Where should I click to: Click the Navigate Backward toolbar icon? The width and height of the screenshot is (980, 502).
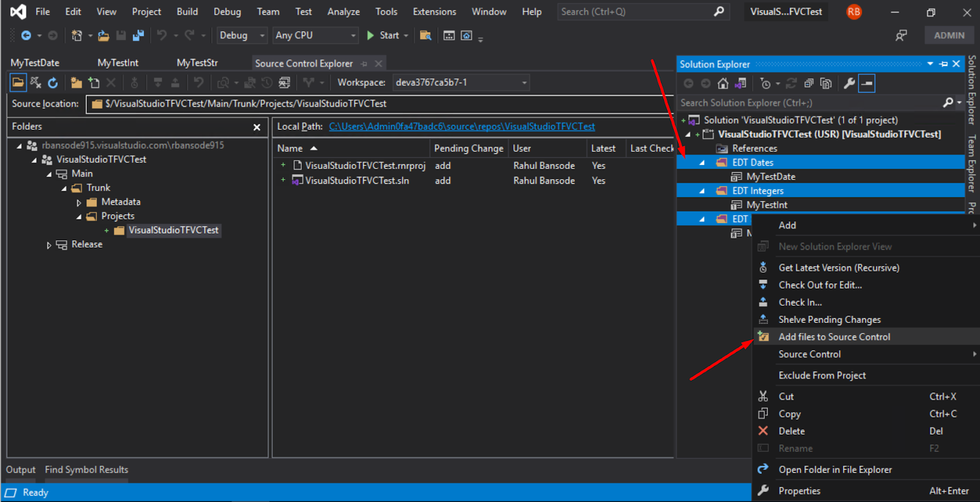click(26, 36)
